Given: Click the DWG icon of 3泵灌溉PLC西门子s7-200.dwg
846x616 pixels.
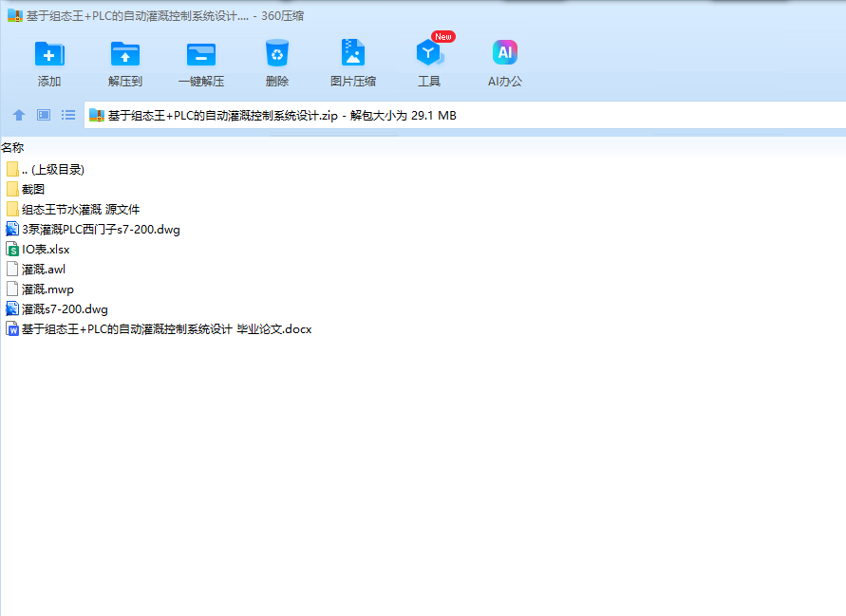Looking at the screenshot, I should [x=12, y=230].
